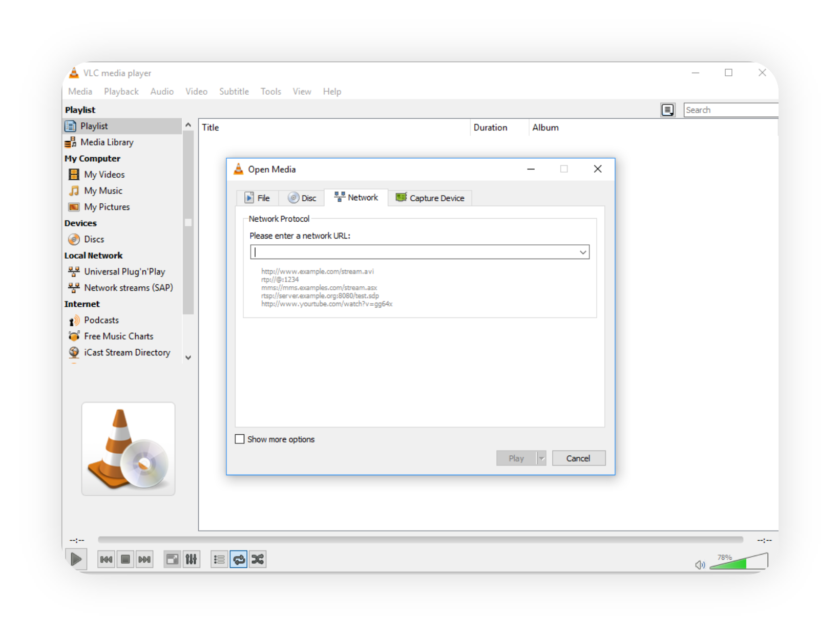The width and height of the screenshot is (840, 636).
Task: Enable Show more options checkbox
Action: coord(239,439)
